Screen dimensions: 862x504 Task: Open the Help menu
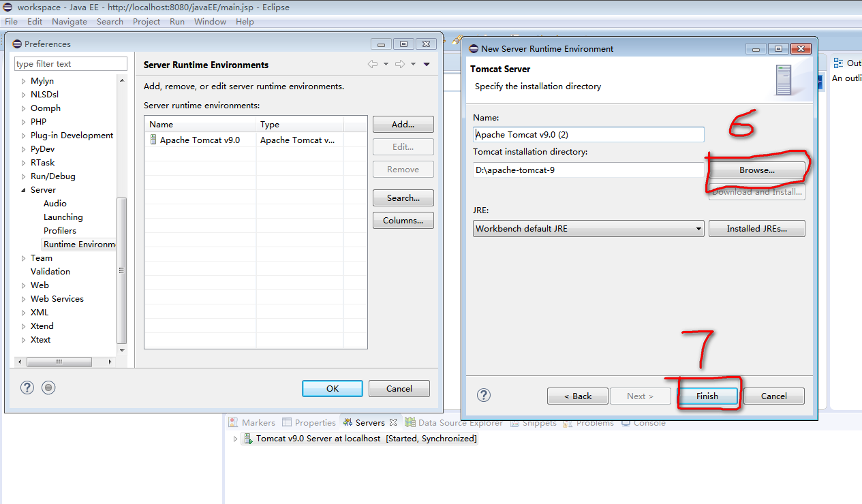pos(245,22)
